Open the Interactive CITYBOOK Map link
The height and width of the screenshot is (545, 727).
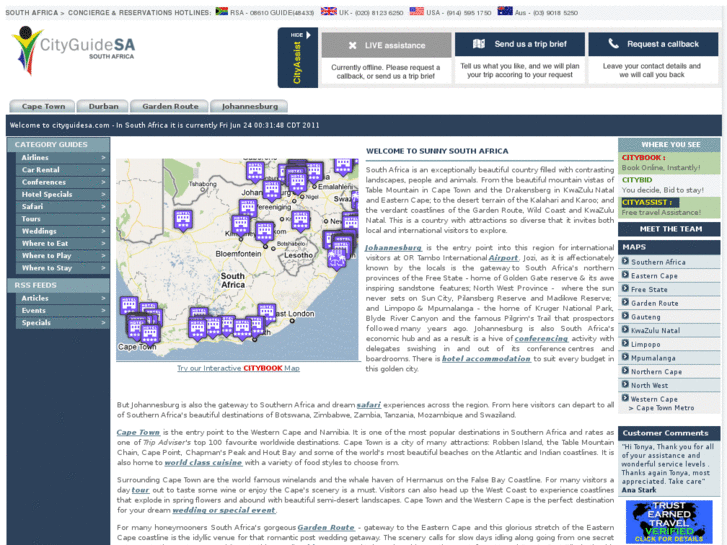click(238, 368)
